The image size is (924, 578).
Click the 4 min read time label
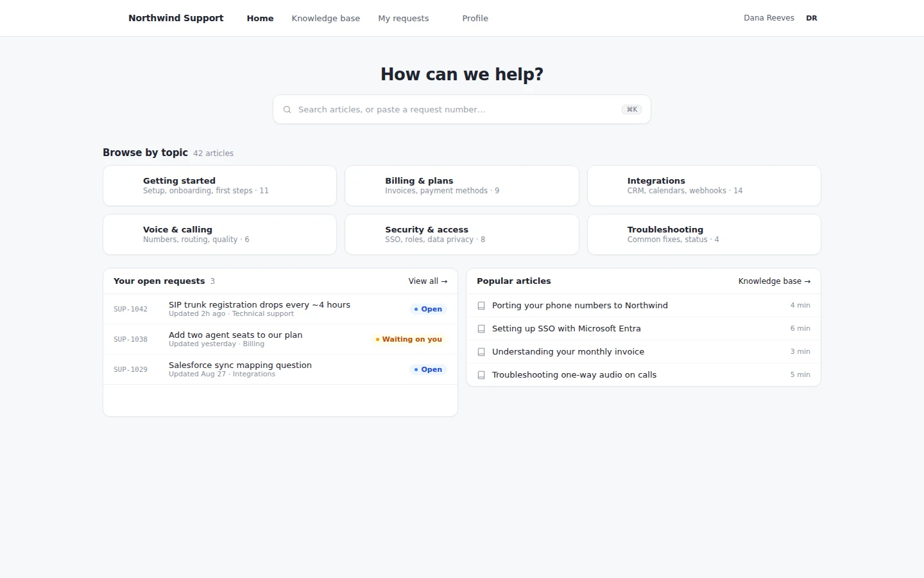(800, 306)
